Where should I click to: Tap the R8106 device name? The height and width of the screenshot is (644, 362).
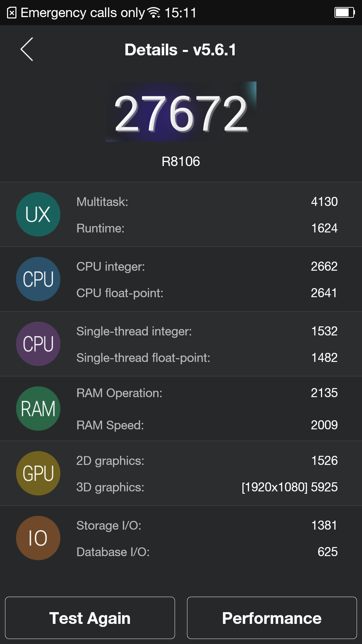click(x=181, y=162)
